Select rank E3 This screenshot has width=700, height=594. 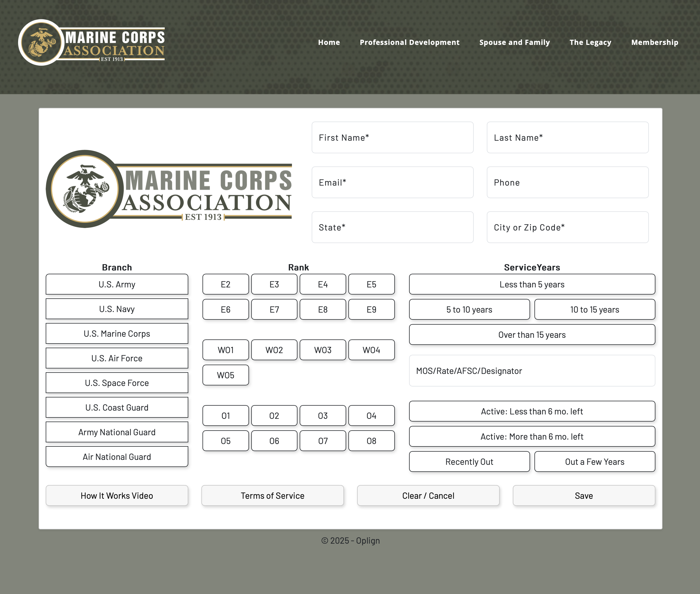pyautogui.click(x=274, y=284)
